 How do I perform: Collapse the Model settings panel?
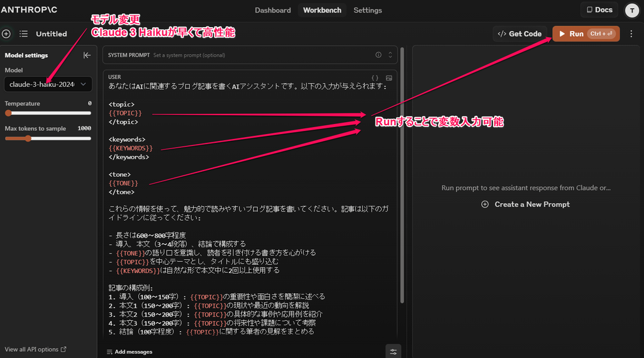pyautogui.click(x=87, y=55)
